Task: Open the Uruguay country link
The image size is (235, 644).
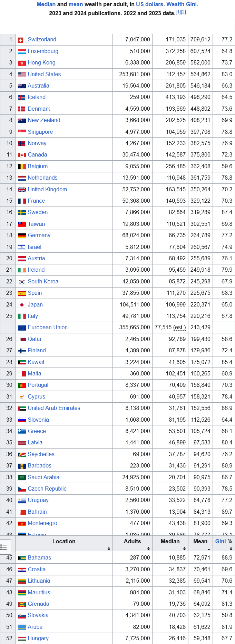Action: [x=38, y=500]
